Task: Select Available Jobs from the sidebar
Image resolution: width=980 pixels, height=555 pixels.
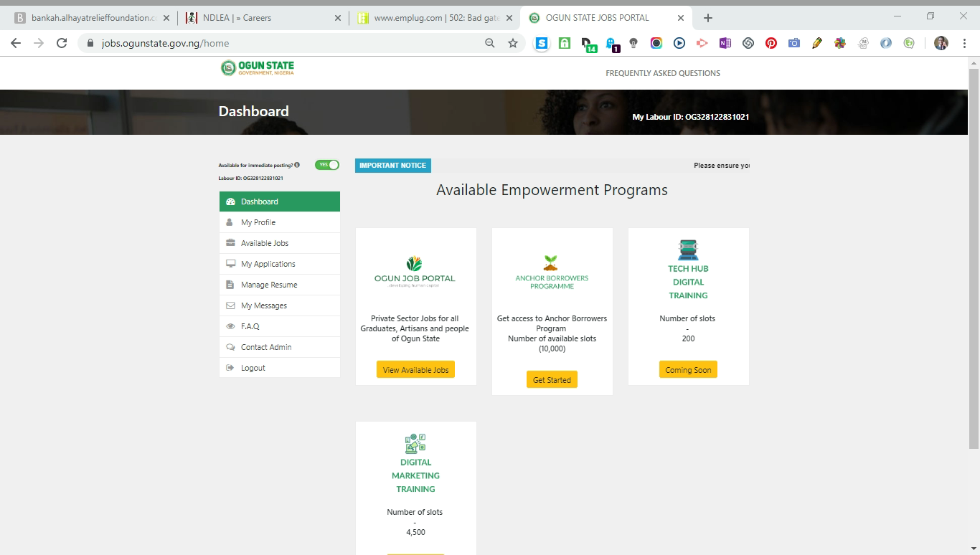Action: (x=265, y=243)
